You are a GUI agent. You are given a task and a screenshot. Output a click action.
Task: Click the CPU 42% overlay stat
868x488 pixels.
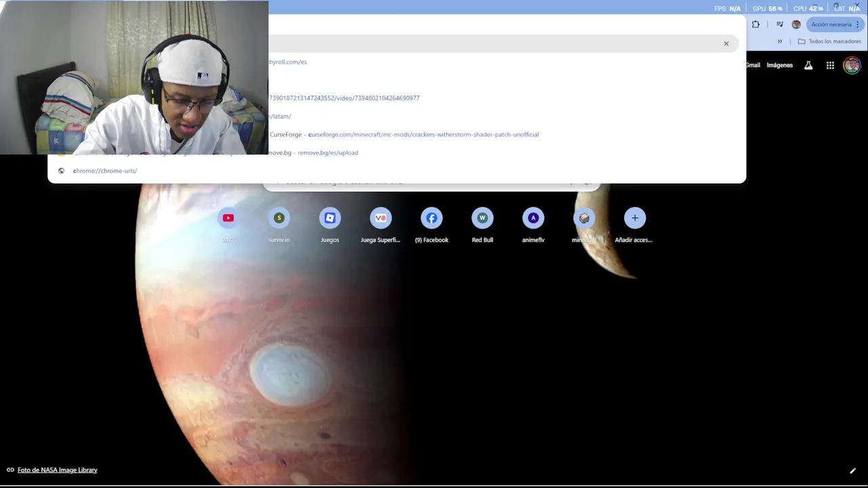pos(808,8)
